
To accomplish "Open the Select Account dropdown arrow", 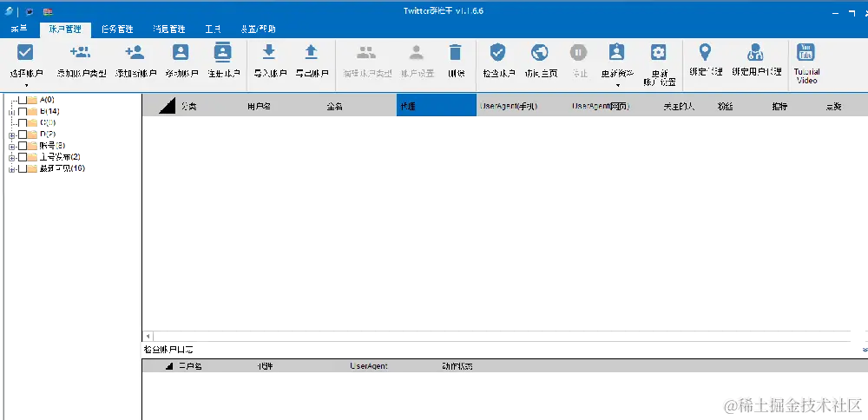I will click(26, 85).
